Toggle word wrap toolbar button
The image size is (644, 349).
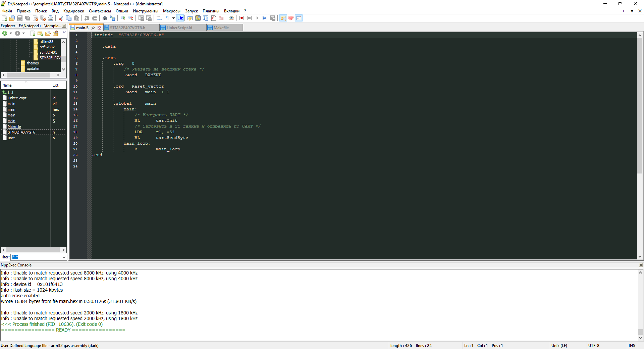tap(159, 18)
